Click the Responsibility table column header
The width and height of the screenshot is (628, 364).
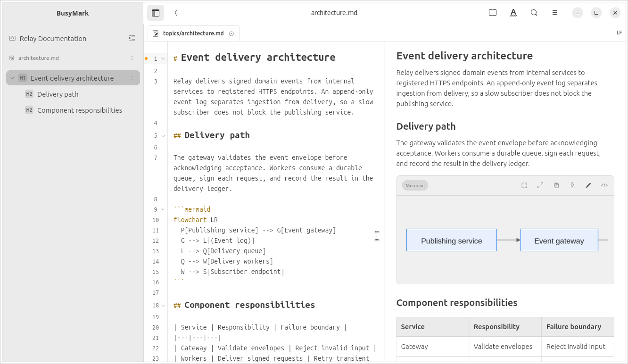[x=505, y=326]
